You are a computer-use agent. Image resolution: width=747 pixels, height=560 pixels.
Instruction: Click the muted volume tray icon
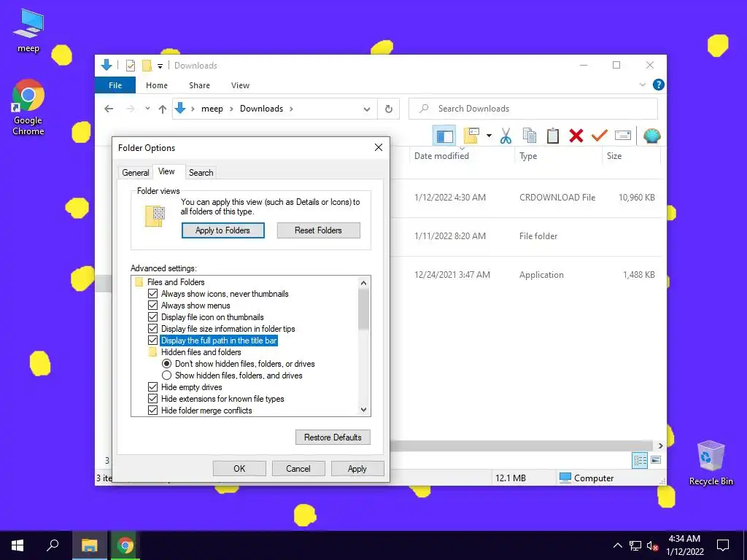[653, 545]
